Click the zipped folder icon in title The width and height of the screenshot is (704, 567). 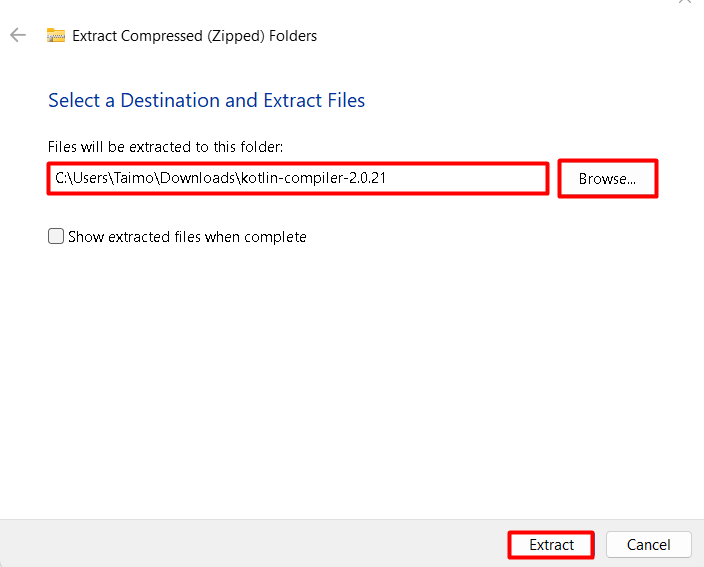coord(56,35)
